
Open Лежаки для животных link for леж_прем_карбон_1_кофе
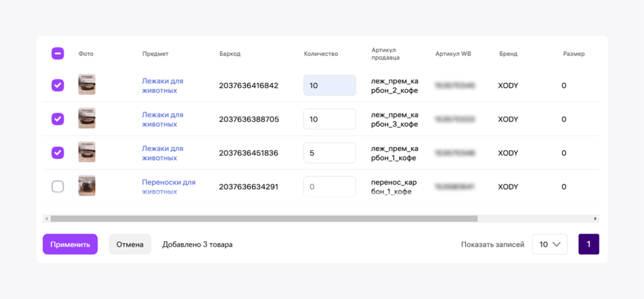pos(163,153)
